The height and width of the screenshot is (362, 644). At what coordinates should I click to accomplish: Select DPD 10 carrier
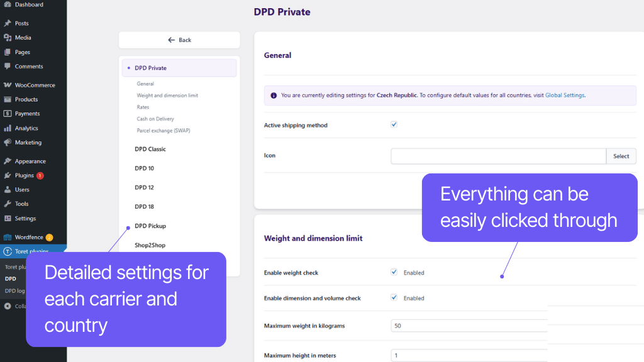click(144, 168)
